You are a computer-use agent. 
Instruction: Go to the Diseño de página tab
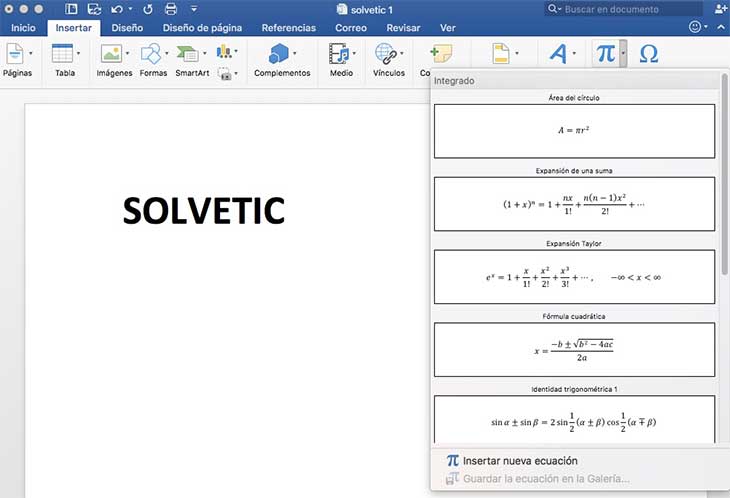[202, 28]
